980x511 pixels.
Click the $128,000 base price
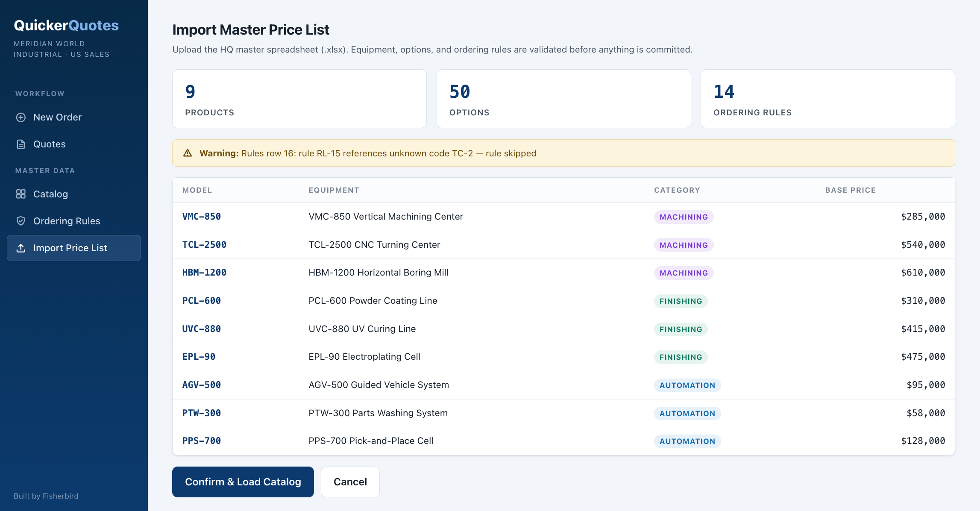(923, 441)
